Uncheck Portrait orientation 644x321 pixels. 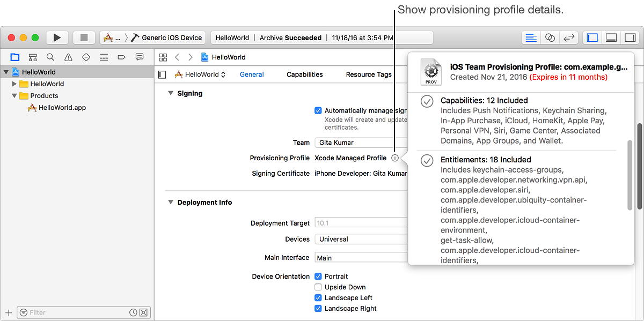point(318,277)
